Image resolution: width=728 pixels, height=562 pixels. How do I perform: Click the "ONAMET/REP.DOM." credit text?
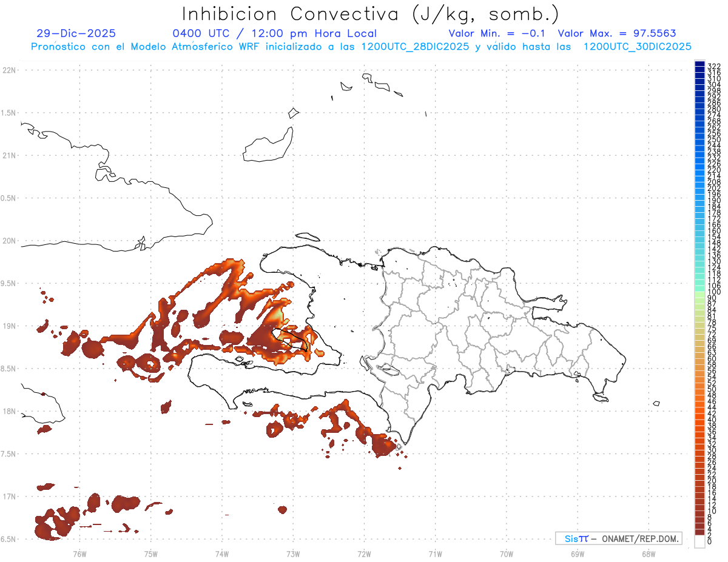click(x=641, y=538)
